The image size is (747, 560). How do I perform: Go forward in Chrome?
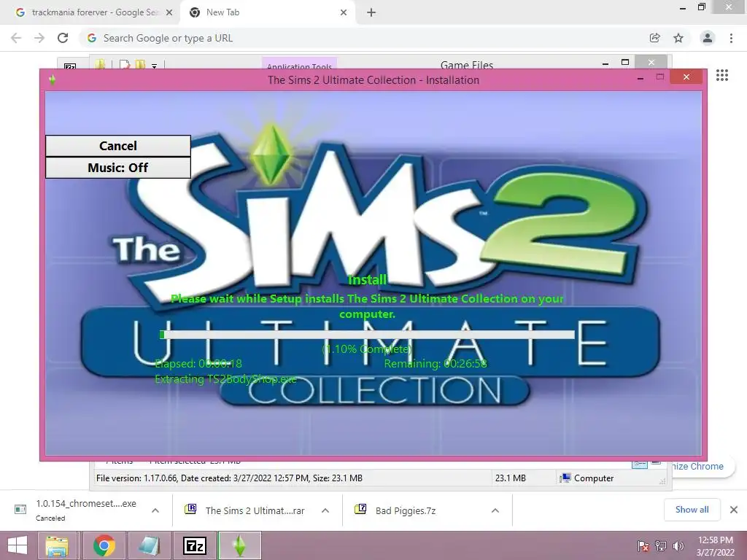tap(39, 38)
